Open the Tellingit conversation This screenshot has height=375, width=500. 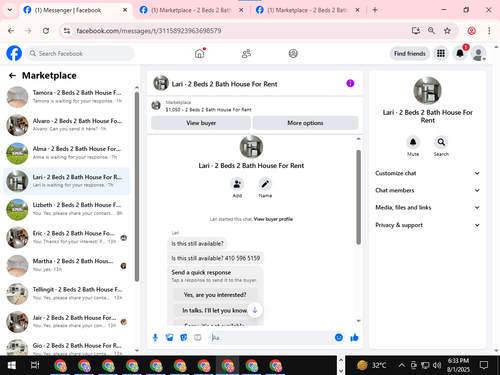pyautogui.click(x=67, y=294)
